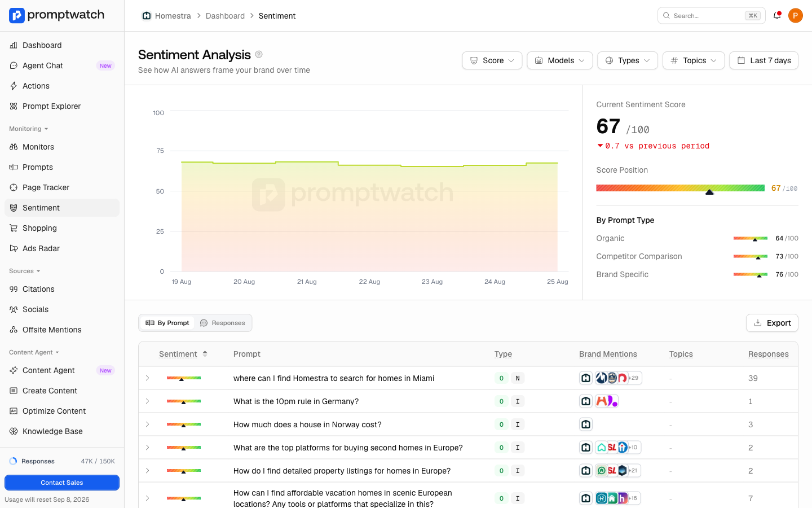Click the +10 brand mentions badge
The image size is (812, 508).
click(633, 448)
